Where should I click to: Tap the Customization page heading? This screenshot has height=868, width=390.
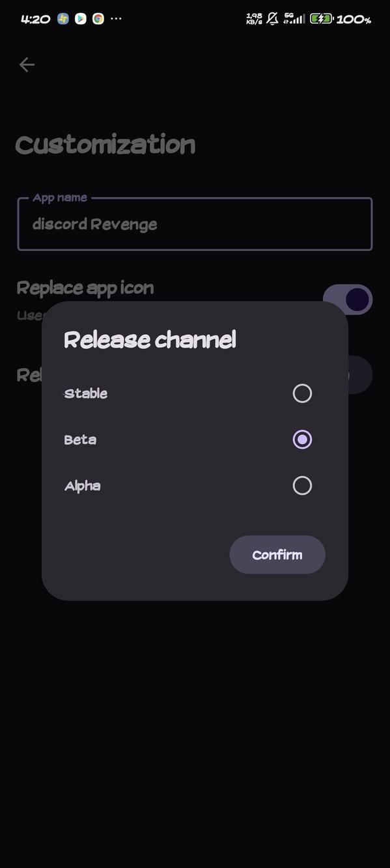(105, 145)
